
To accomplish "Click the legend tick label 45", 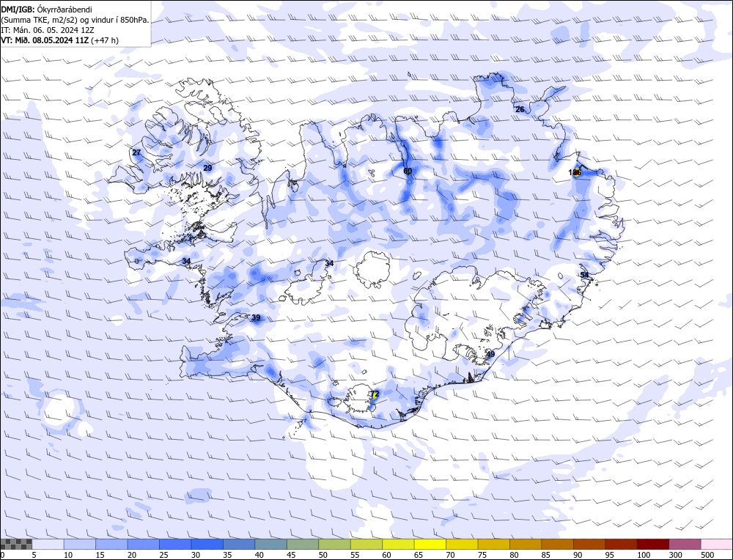I will [291, 555].
